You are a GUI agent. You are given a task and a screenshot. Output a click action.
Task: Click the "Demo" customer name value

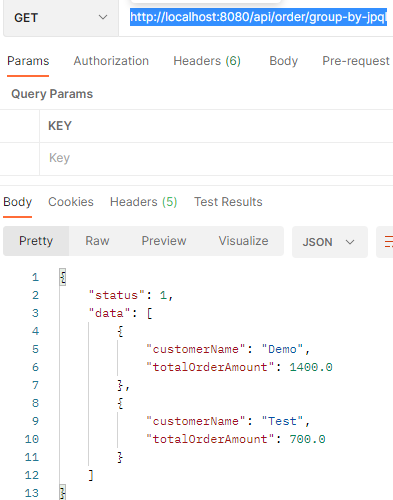(x=282, y=349)
